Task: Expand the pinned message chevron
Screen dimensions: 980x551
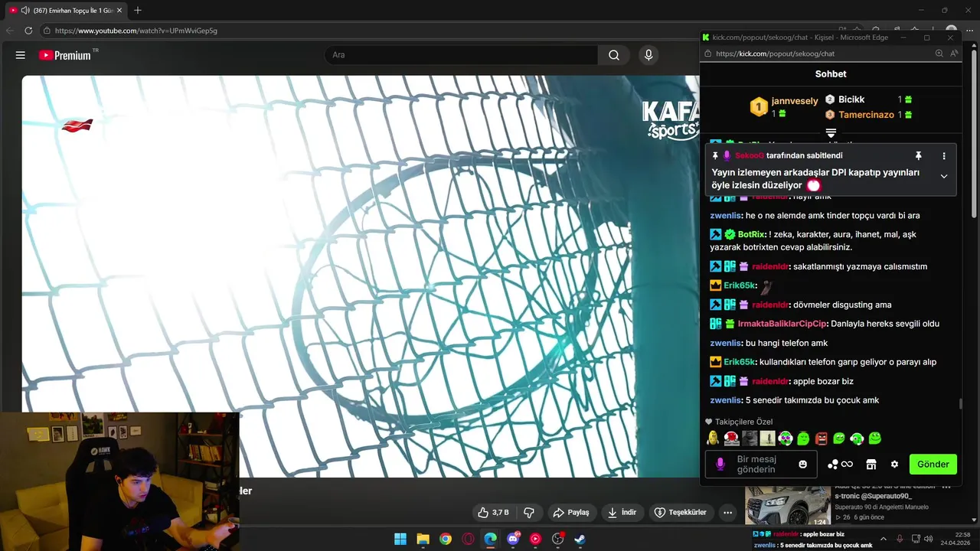Action: click(x=944, y=176)
